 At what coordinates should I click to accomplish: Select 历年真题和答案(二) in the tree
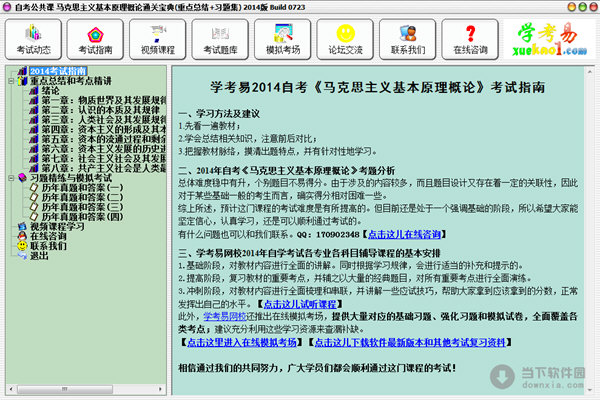click(82, 197)
